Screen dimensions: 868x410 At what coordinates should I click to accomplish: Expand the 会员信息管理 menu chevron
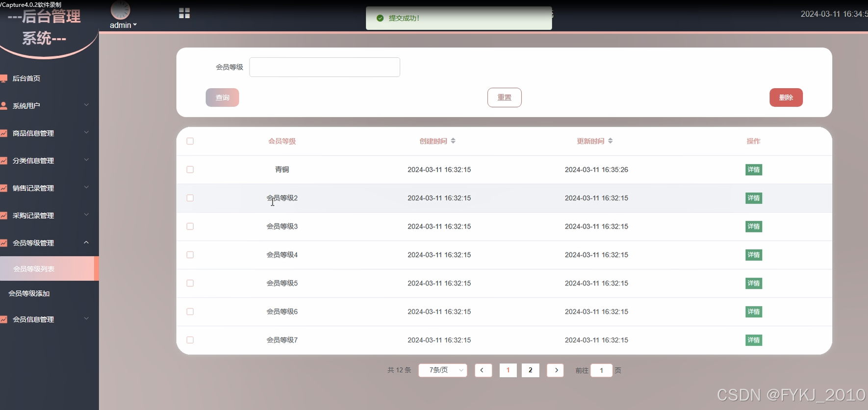(x=86, y=319)
